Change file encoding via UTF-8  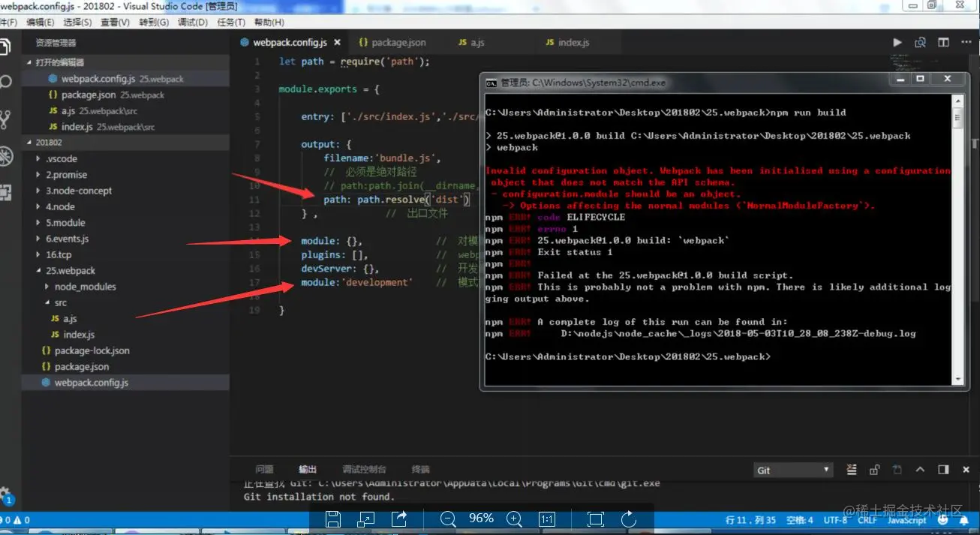click(x=835, y=520)
